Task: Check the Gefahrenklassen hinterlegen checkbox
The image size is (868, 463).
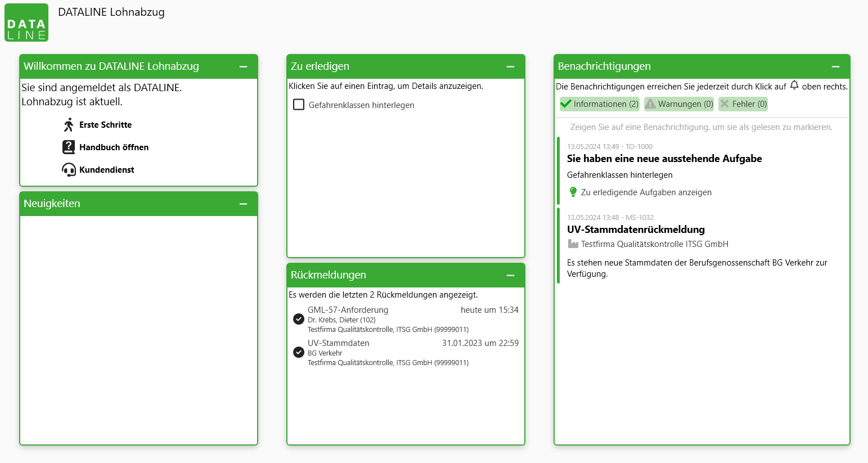Action: (299, 105)
